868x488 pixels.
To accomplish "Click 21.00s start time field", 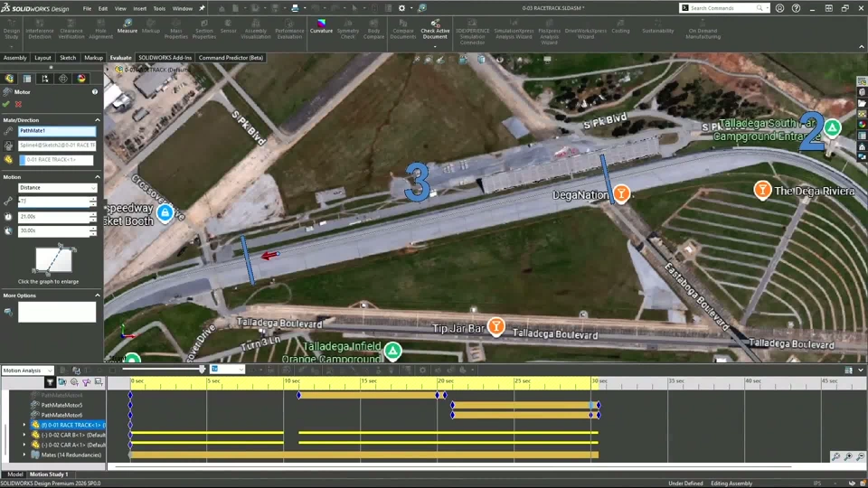I will pyautogui.click(x=53, y=217).
